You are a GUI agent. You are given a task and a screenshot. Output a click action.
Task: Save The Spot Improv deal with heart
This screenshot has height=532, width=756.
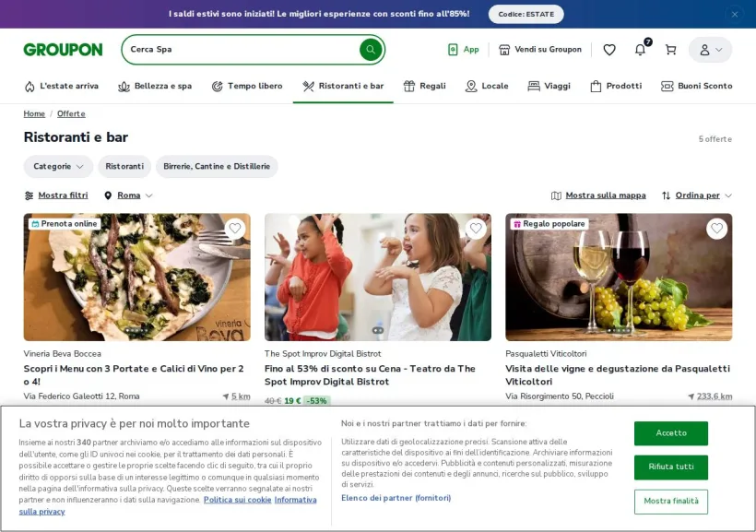(x=476, y=228)
